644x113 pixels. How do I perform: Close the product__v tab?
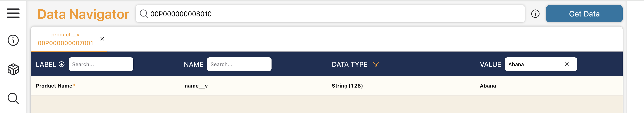tap(102, 39)
